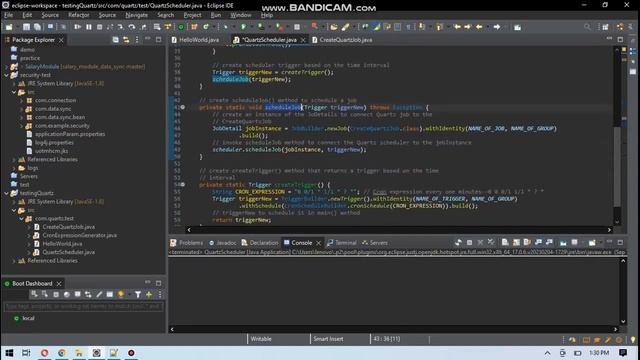Open Windows Start button in taskbar
The image size is (640, 360).
click(9, 353)
